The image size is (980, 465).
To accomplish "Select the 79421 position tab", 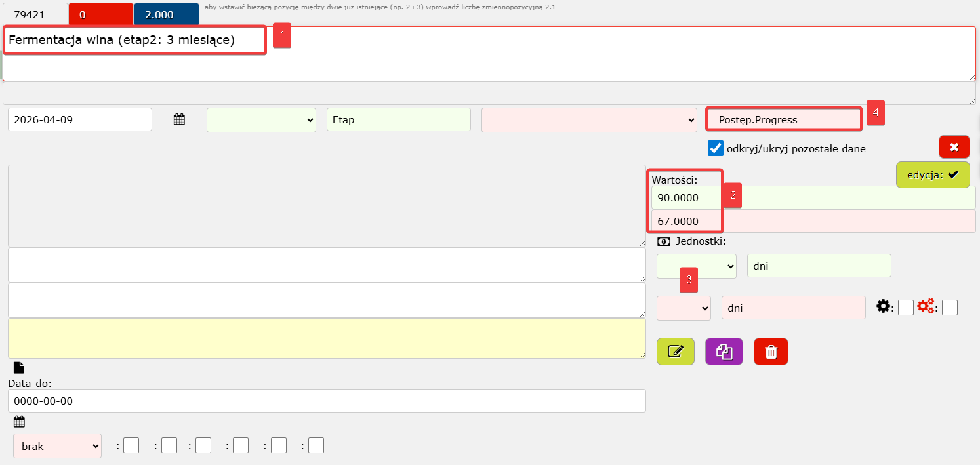I will (35, 14).
